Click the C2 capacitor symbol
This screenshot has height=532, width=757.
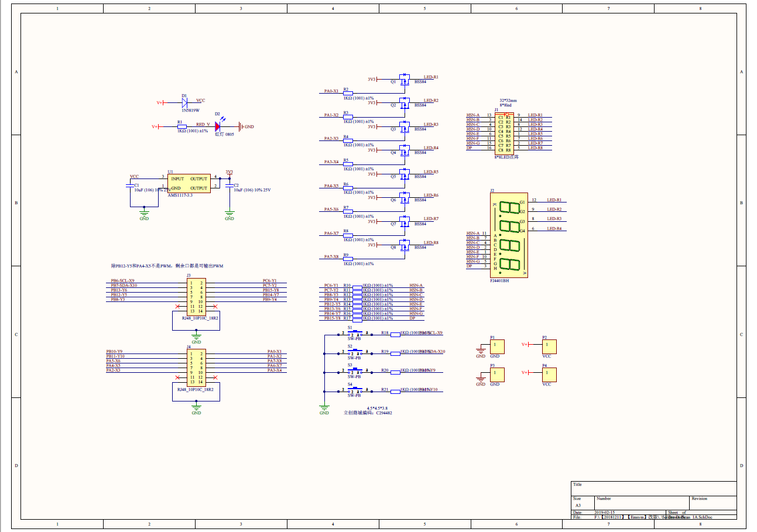230,185
